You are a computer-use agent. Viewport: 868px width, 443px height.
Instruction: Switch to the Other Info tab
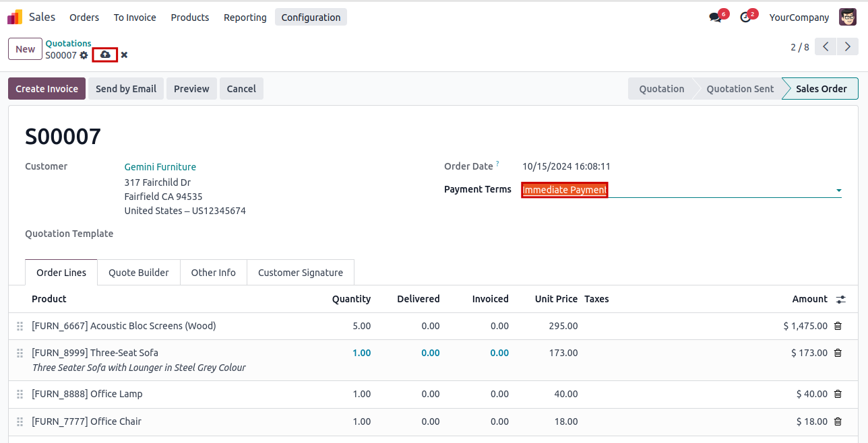click(x=213, y=273)
